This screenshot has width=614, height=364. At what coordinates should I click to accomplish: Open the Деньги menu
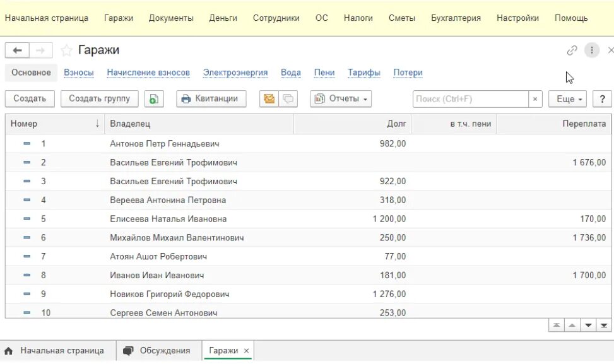click(223, 18)
